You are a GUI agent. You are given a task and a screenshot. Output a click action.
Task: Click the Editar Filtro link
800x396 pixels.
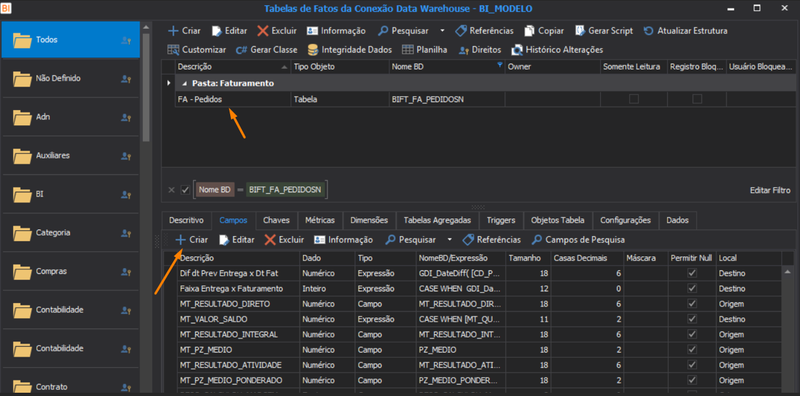click(770, 190)
